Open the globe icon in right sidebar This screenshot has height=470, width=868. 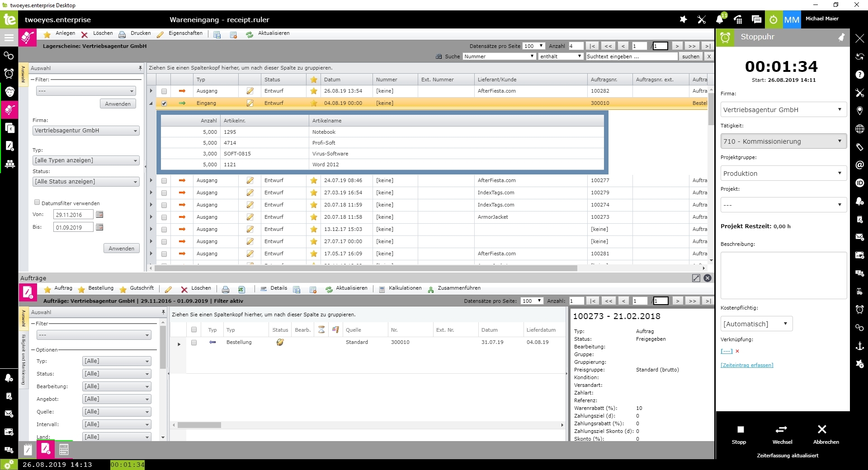tap(860, 129)
